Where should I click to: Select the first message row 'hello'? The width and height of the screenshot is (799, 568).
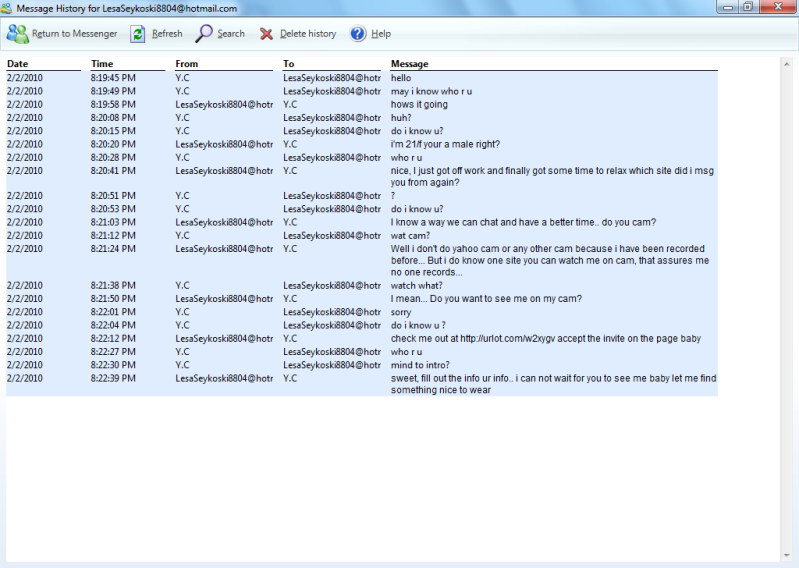tap(401, 78)
